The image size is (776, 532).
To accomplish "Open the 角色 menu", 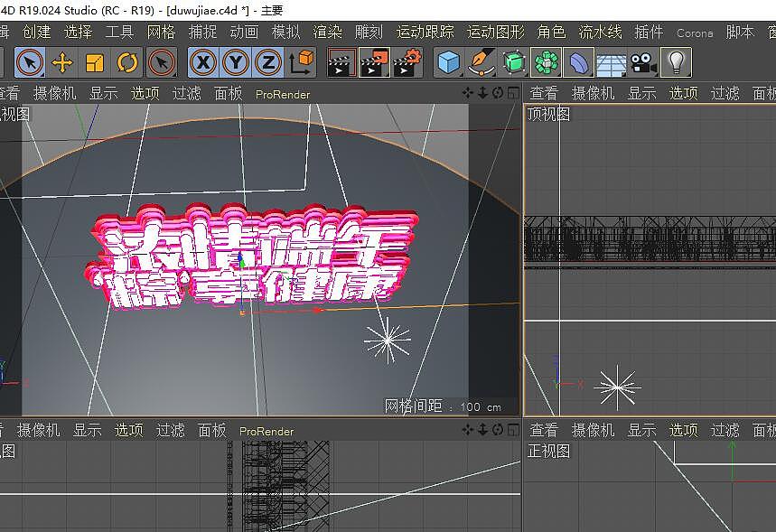I will point(552,33).
